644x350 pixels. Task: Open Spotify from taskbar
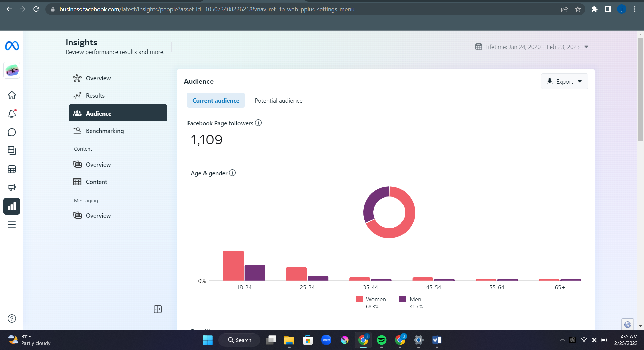(x=381, y=340)
